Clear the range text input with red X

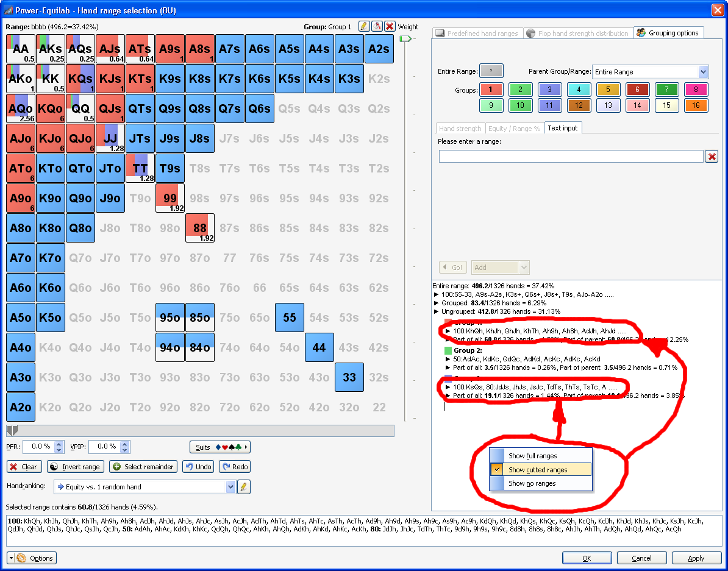pos(712,157)
